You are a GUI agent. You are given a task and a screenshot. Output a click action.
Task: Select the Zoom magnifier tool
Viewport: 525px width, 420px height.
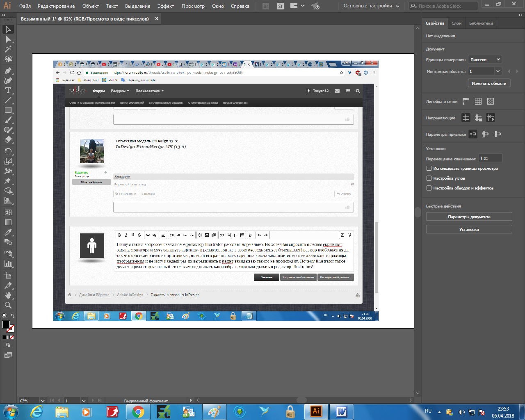pyautogui.click(x=8, y=305)
